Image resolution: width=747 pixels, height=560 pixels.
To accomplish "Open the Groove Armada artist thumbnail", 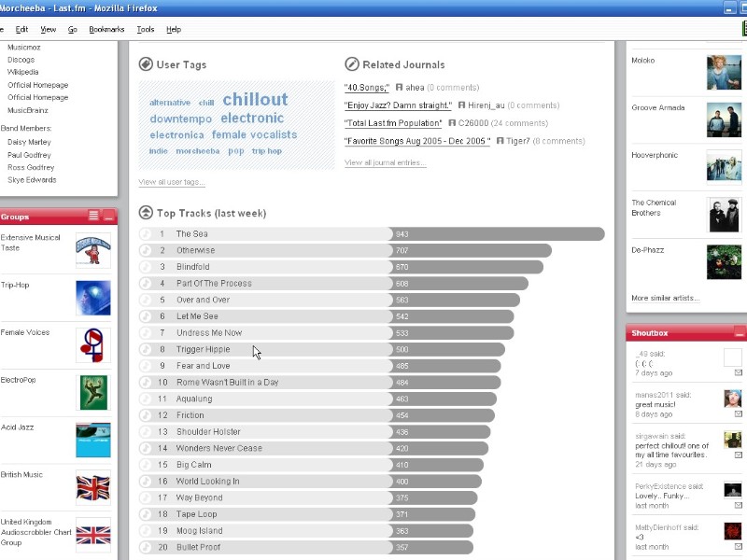I will click(724, 119).
